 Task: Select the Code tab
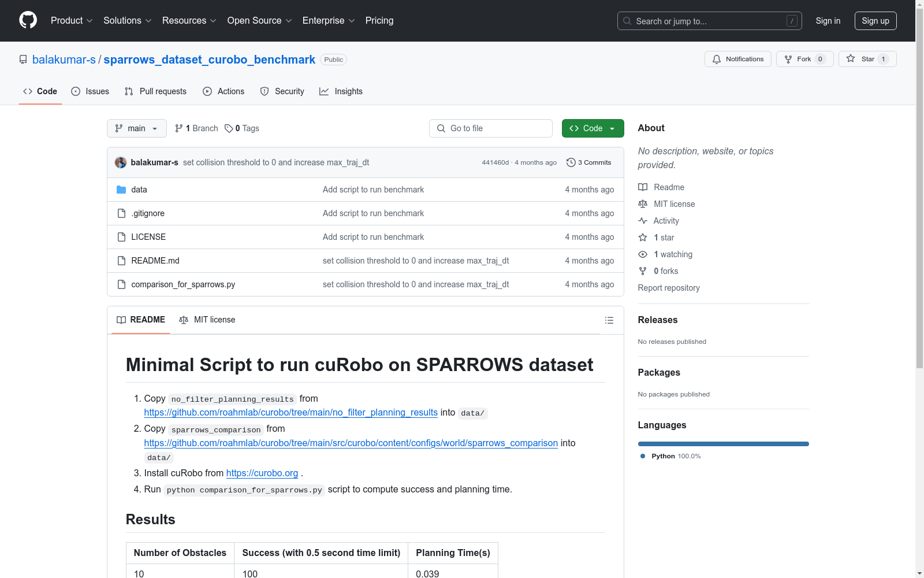click(x=40, y=91)
